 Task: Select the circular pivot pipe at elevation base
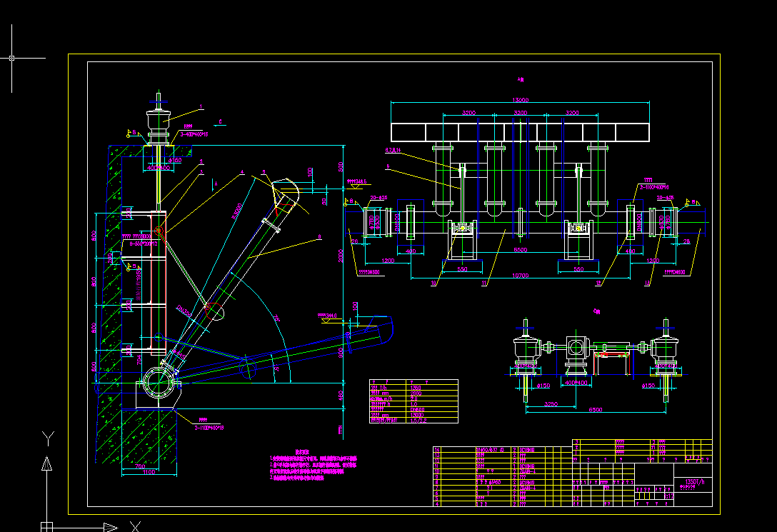point(159,381)
